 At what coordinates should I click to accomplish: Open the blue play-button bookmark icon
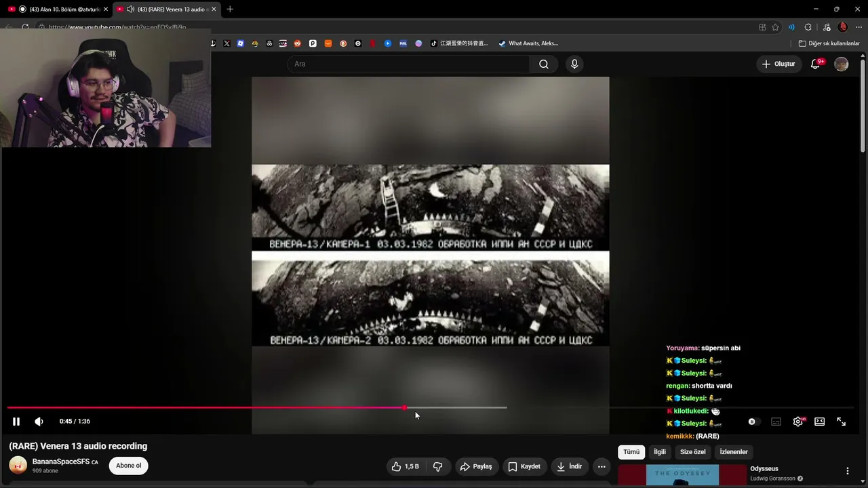coord(388,43)
